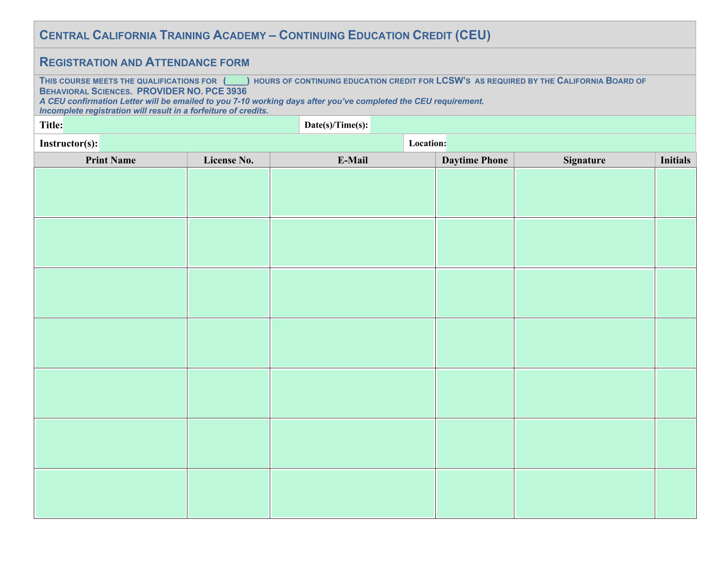This screenshot has height=563, width=728.
Task: Click second row Print Name field
Action: tap(111, 243)
